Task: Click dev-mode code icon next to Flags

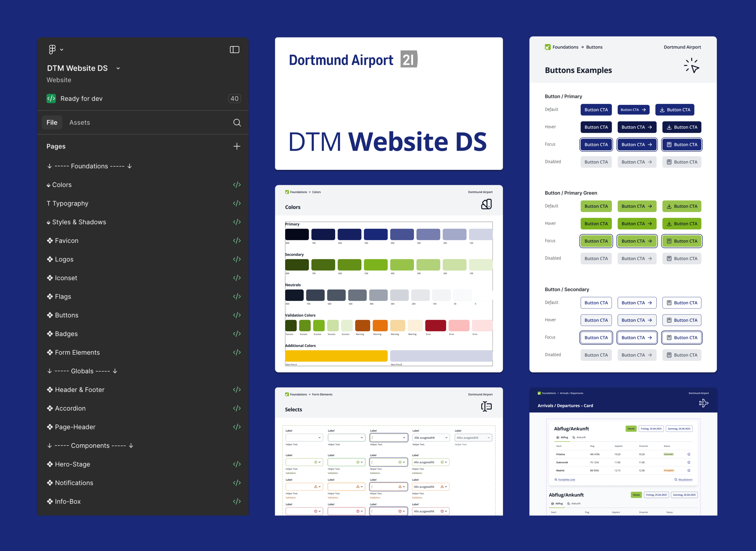Action: pyautogui.click(x=237, y=296)
